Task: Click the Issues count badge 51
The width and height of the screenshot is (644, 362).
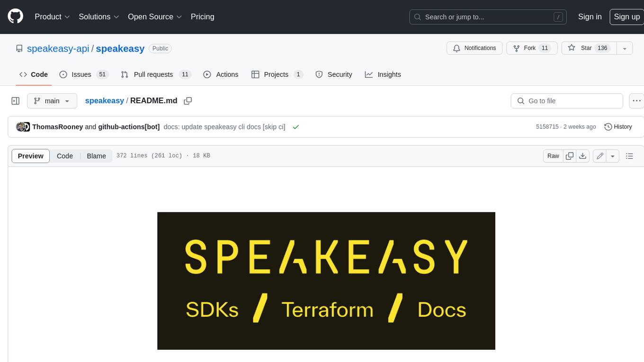Action: click(102, 74)
